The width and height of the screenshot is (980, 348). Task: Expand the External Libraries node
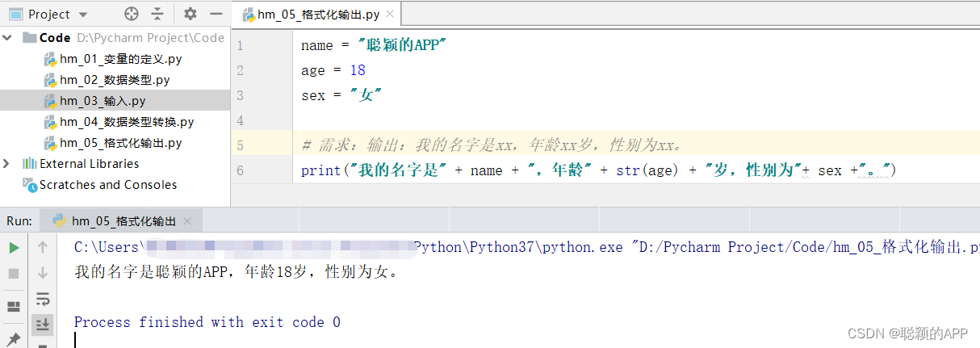tap(7, 163)
